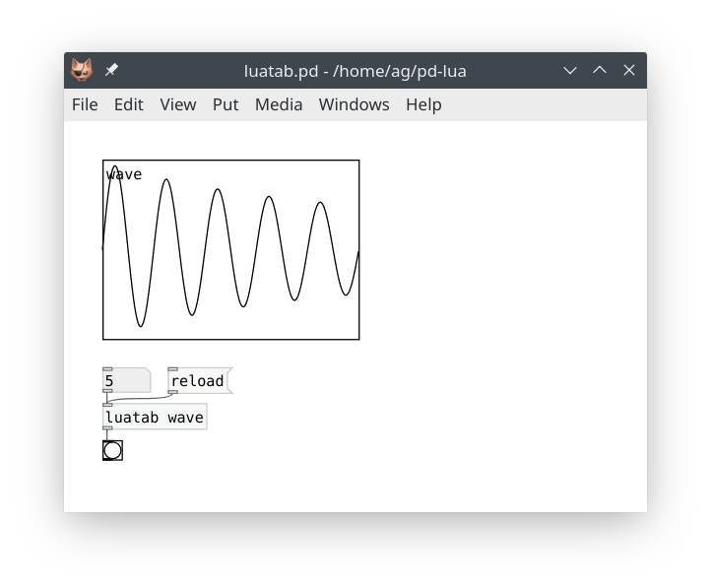
Task: Open the Edit menu
Action: point(128,104)
